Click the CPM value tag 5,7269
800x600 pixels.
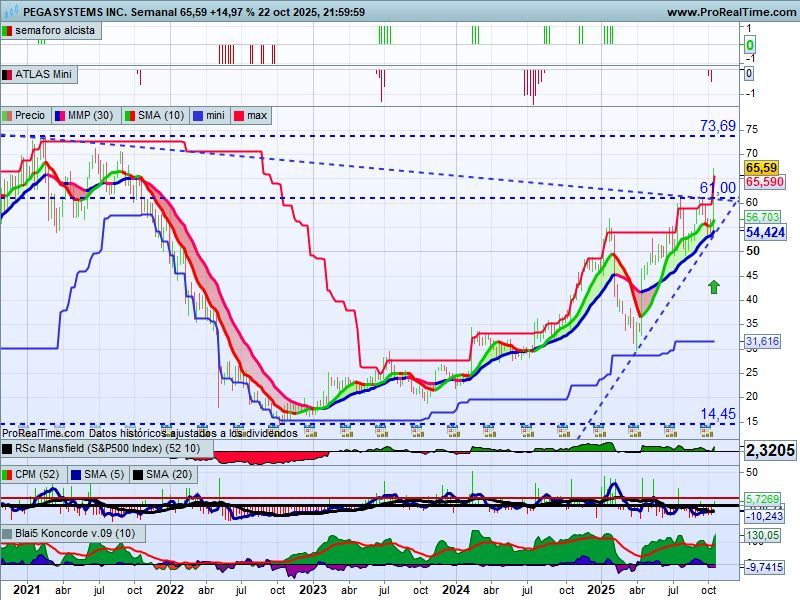pos(762,499)
